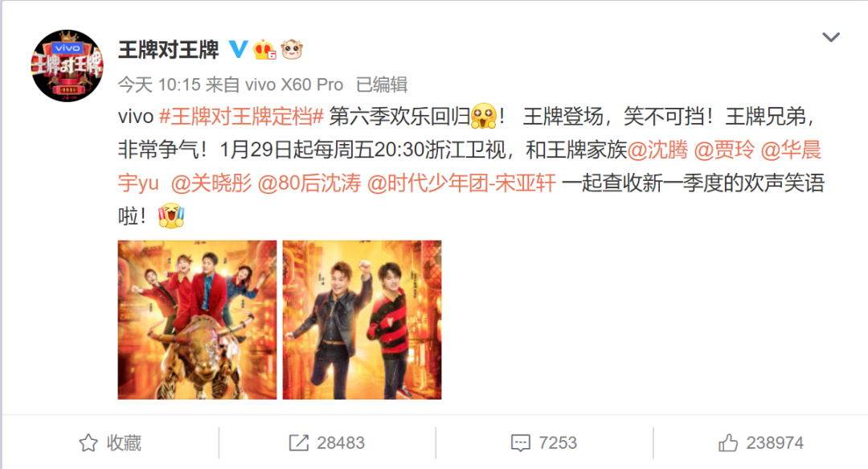Open the @关晓彤 mention link
The image size is (868, 469).
click(x=211, y=183)
